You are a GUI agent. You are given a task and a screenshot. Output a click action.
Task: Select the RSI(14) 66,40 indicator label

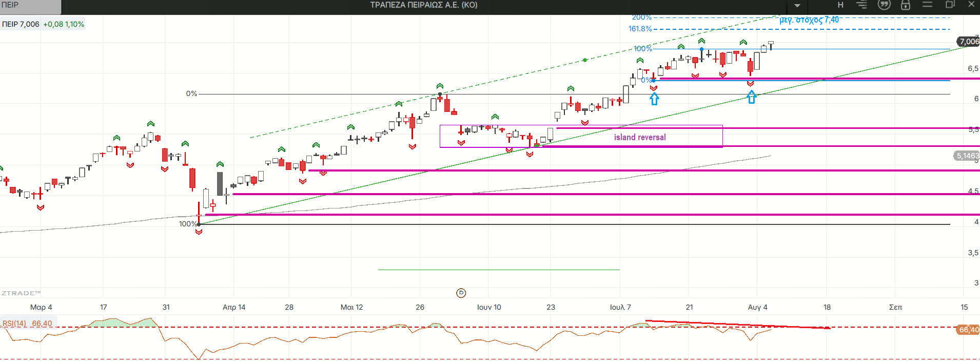point(27,324)
